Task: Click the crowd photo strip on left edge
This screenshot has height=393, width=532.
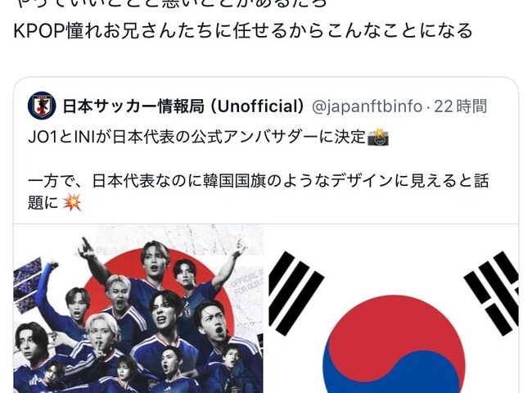Action: (x=25, y=285)
